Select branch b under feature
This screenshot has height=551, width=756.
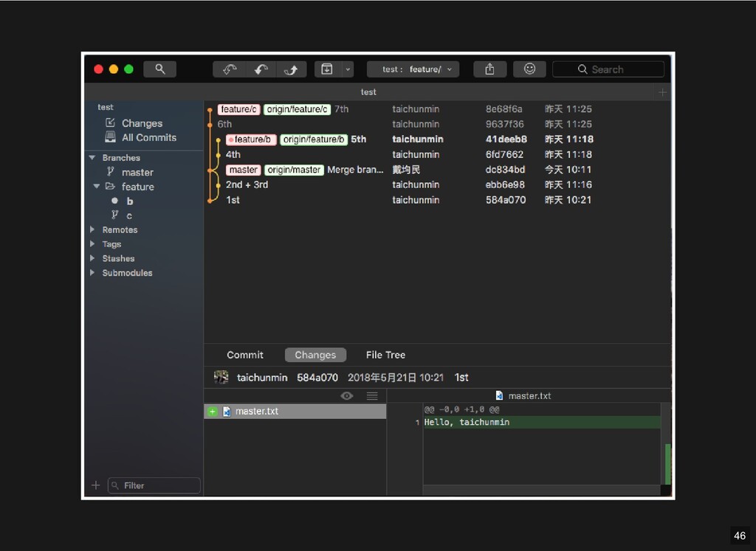(129, 201)
